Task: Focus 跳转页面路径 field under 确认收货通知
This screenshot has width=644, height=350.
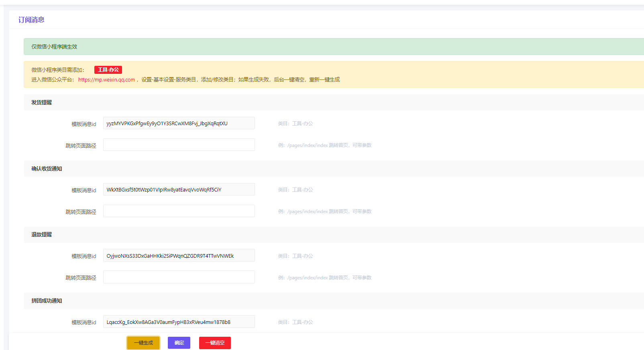Action: 179,211
